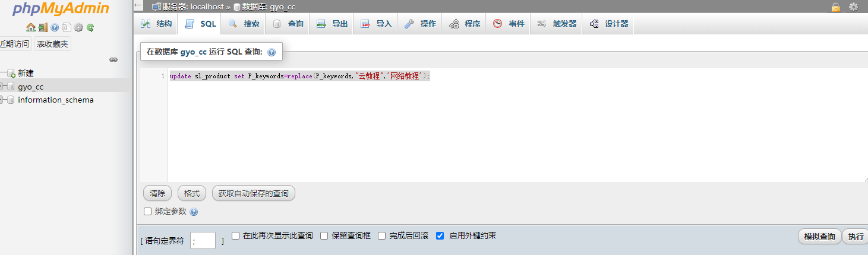The height and width of the screenshot is (255, 868).
Task: Click the link chain icon in sidebar
Action: (x=113, y=59)
